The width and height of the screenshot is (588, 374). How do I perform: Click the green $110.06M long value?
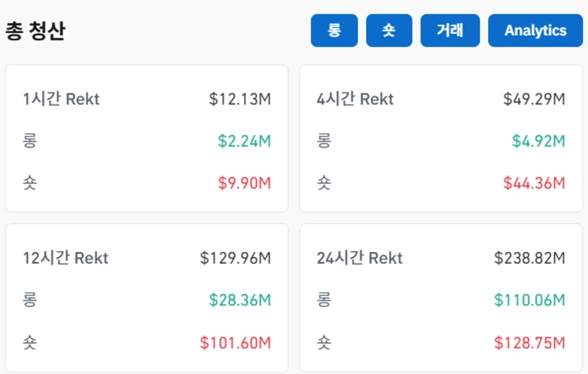tap(529, 300)
